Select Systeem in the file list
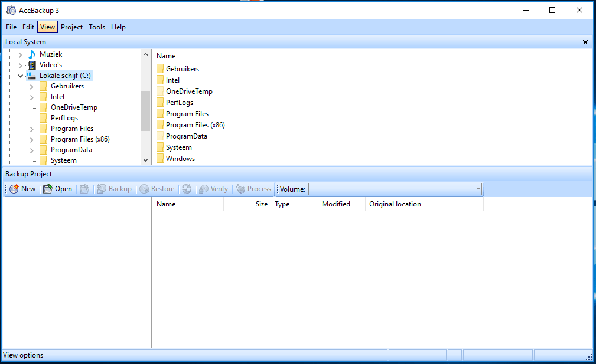 pos(178,147)
